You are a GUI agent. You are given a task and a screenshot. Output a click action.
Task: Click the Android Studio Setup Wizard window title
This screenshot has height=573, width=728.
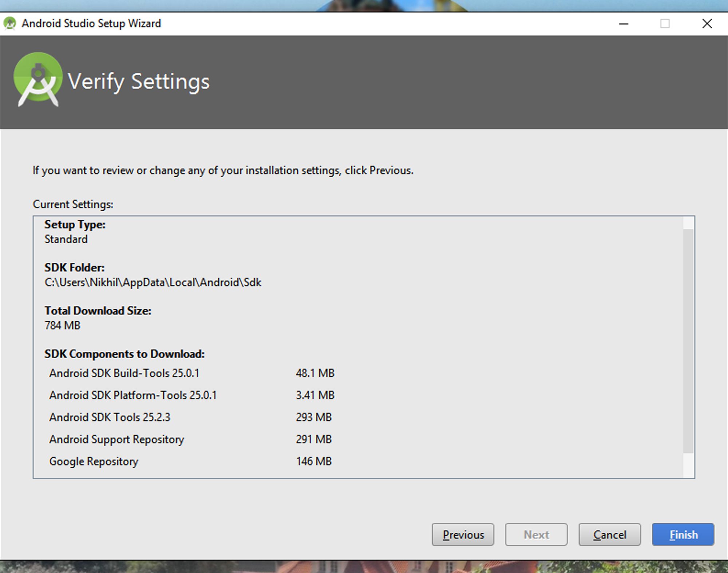(91, 24)
